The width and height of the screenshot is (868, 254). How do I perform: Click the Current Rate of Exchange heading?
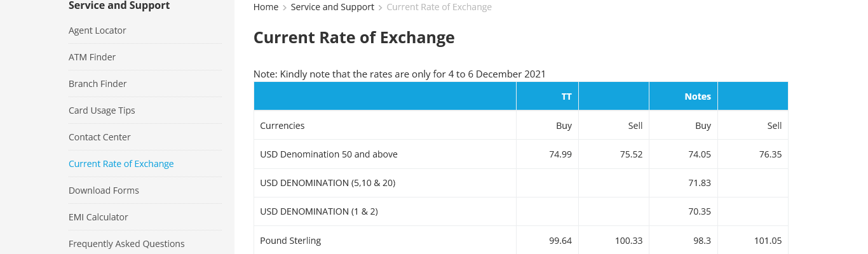pyautogui.click(x=354, y=38)
